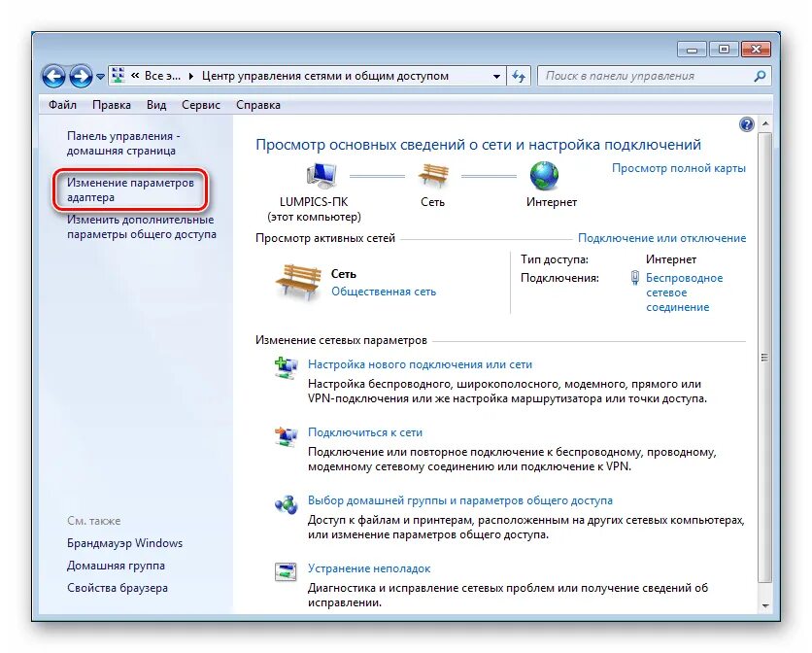Click the '«' breadcrumb overflow chevron
Viewport: 812px width, 653px height.
(x=135, y=76)
